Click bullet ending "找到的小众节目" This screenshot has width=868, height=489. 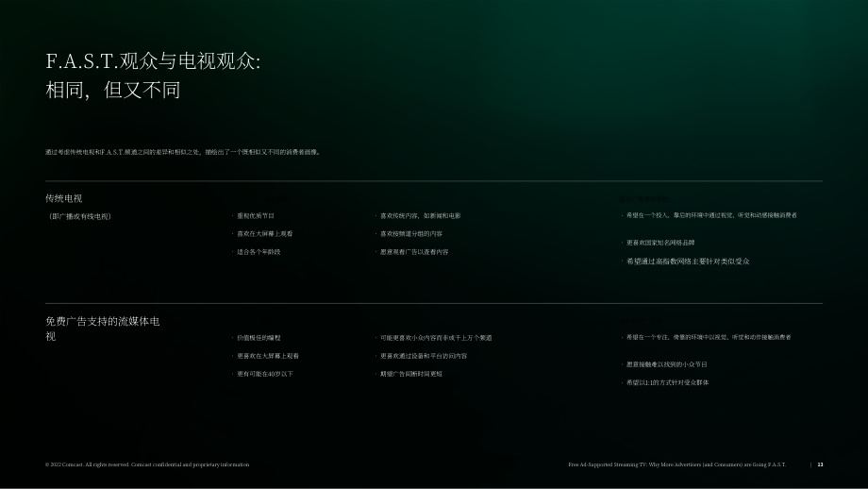666,364
